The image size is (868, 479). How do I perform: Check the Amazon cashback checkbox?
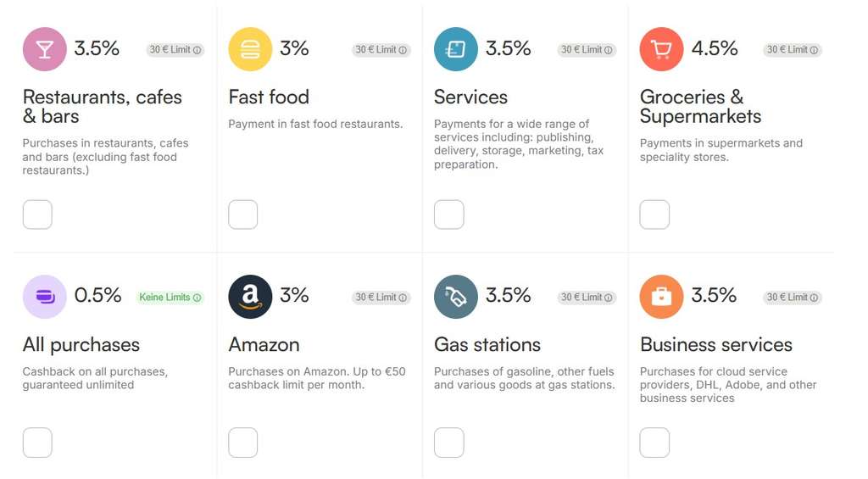click(x=243, y=443)
